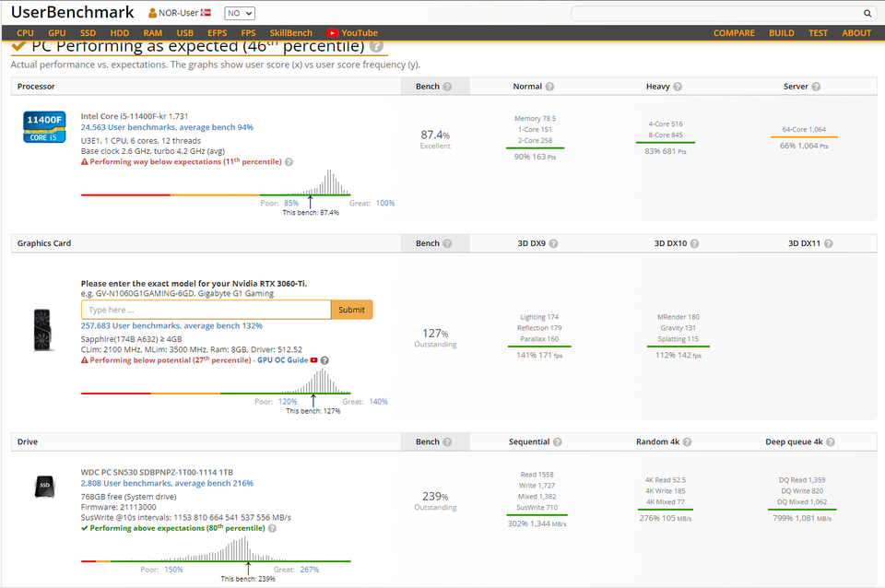This screenshot has height=588, width=885.
Task: Click help icon beside 3D DX11
Action: 829,243
